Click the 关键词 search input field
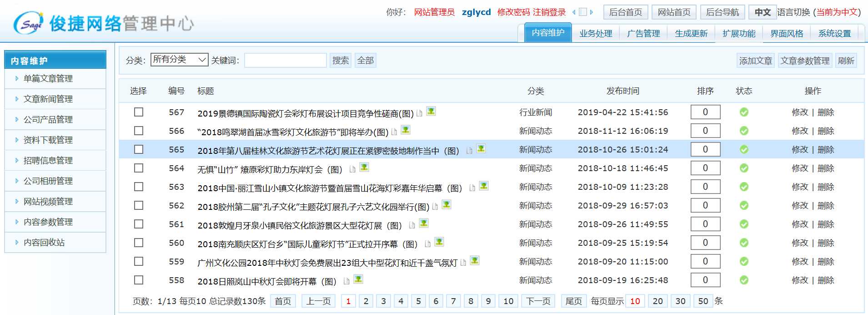This screenshot has height=315, width=868. [285, 60]
